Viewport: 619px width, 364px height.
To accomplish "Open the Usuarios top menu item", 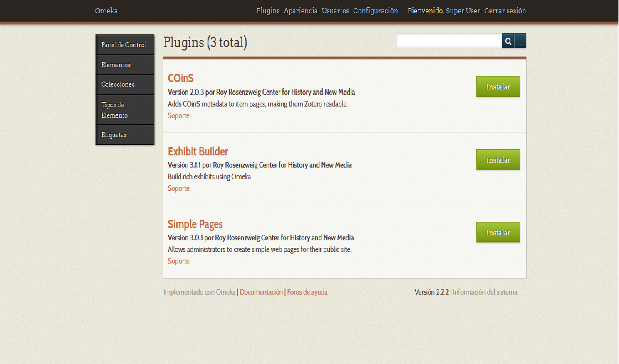I will [335, 11].
